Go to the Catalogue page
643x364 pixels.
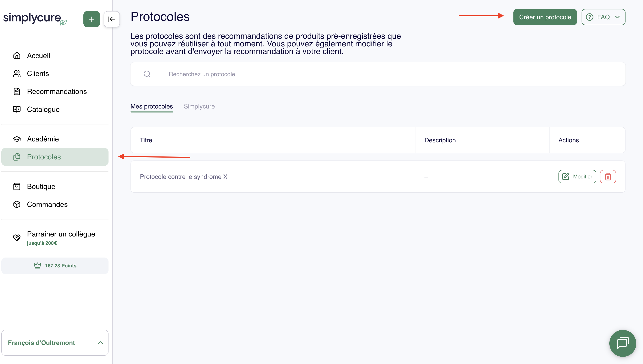[43, 110]
